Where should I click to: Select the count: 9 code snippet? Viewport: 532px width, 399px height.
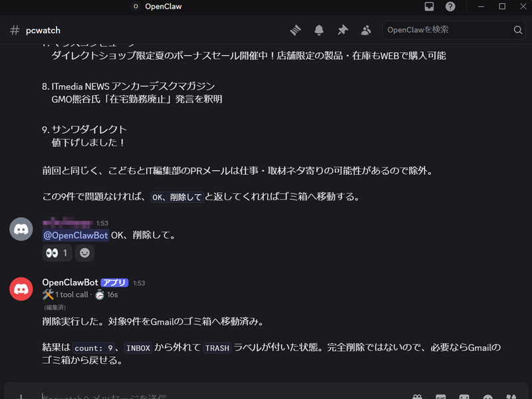pos(94,348)
